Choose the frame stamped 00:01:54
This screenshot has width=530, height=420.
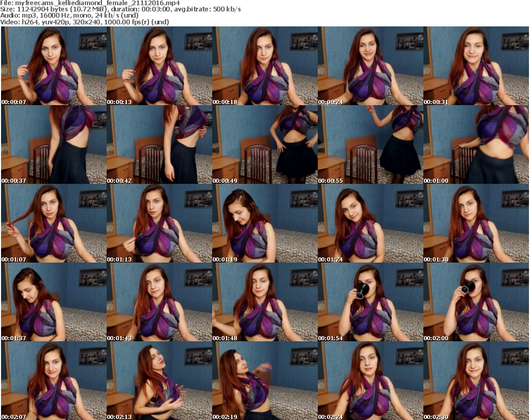[x=371, y=302]
